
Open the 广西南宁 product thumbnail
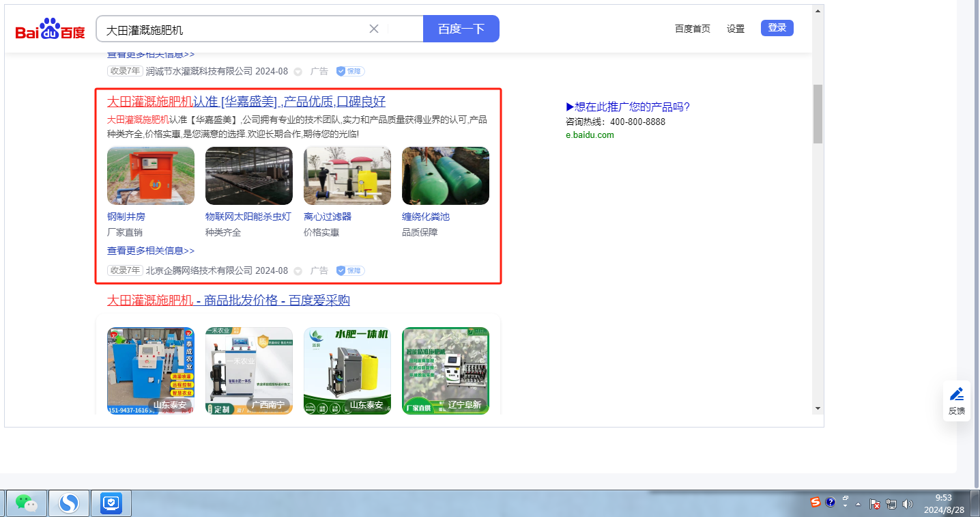249,371
